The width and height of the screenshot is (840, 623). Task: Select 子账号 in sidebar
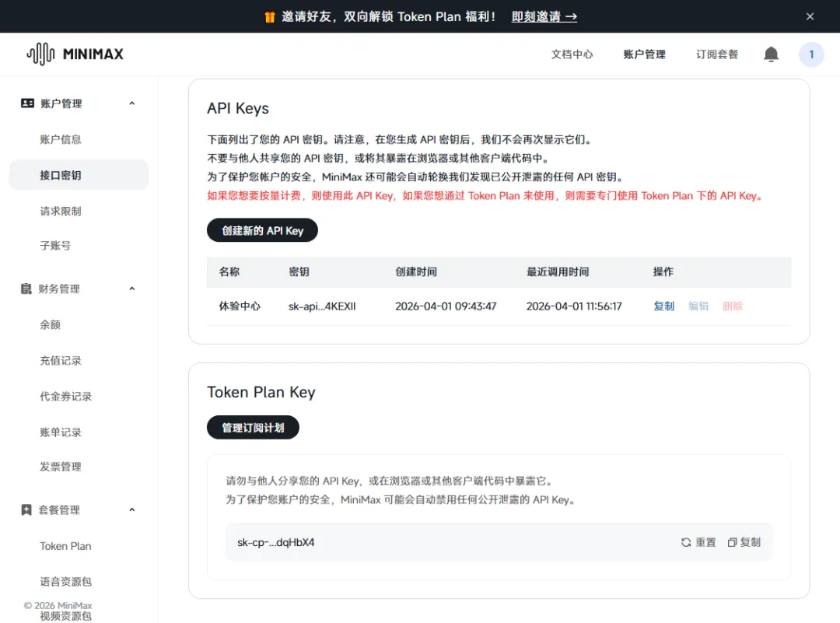tap(55, 246)
